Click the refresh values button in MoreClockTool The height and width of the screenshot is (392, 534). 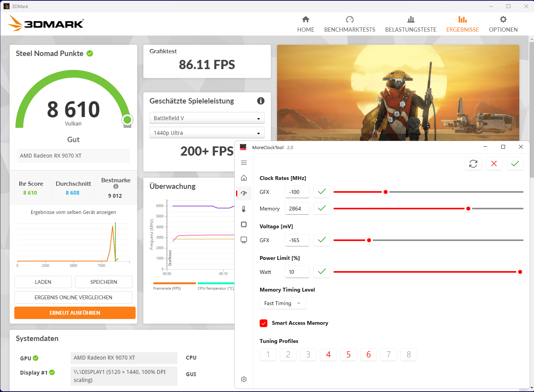473,164
